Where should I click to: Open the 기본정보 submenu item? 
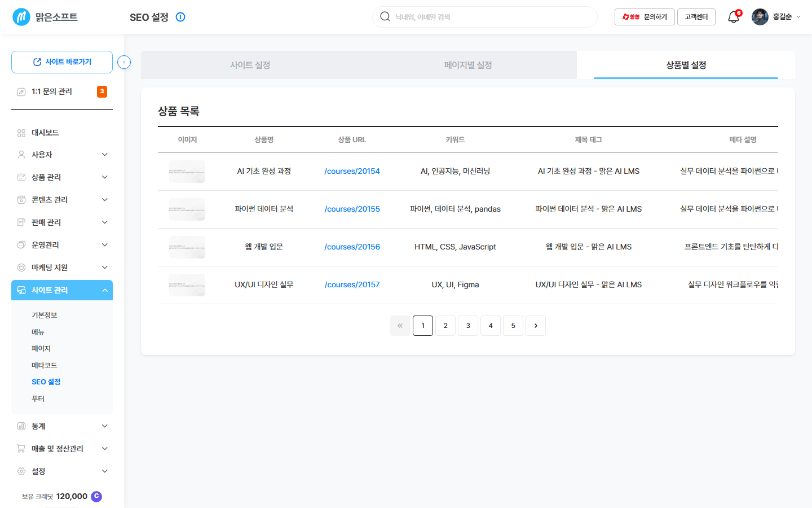(45, 315)
